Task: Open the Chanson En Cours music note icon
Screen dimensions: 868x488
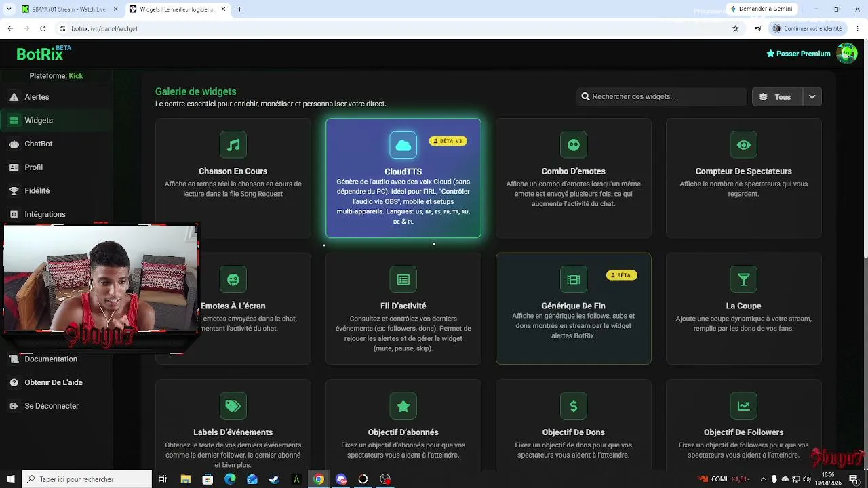Action: (233, 144)
